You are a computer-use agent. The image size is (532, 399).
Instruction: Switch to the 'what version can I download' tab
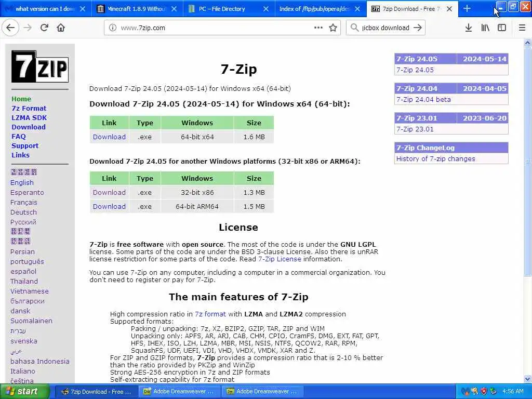point(46,9)
